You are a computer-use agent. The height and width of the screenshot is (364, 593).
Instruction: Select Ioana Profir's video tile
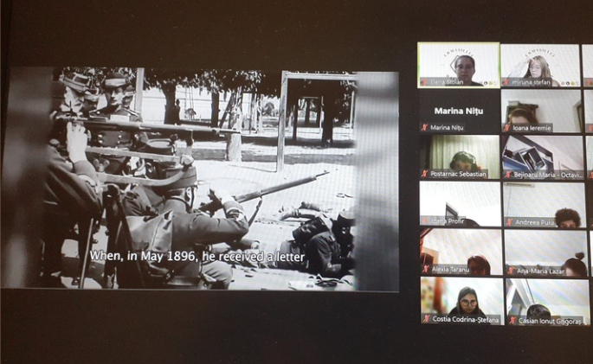tap(461, 204)
